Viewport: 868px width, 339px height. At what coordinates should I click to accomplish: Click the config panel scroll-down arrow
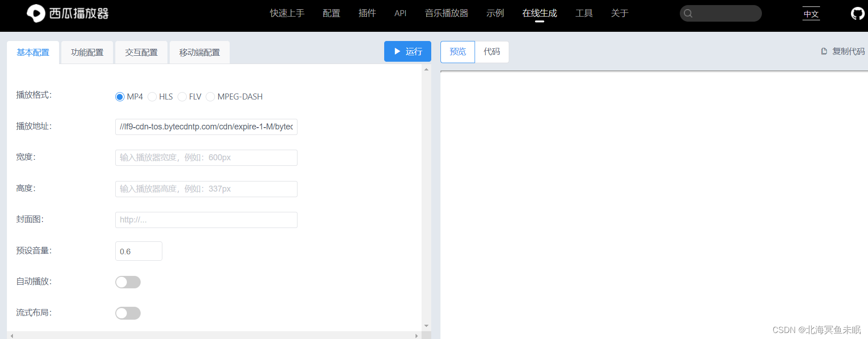coord(426,326)
